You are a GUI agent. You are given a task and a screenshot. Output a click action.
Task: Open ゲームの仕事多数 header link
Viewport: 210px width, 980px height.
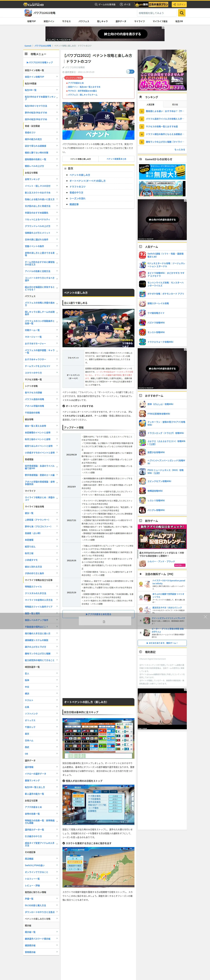[105, 5]
